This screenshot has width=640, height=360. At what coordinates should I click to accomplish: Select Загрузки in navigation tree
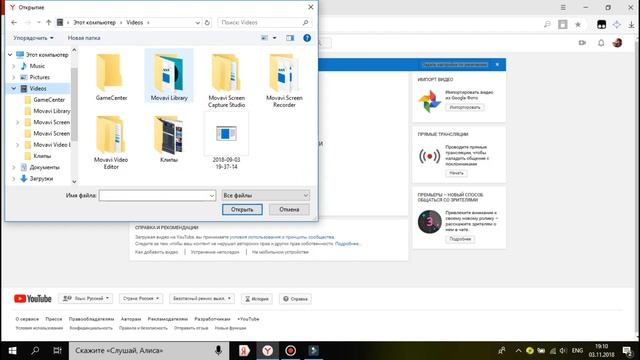(x=41, y=179)
